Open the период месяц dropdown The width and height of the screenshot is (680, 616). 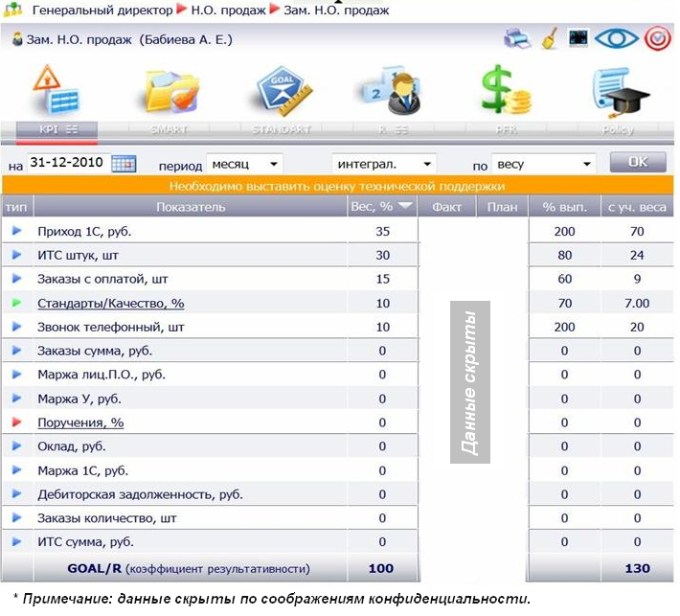244,165
